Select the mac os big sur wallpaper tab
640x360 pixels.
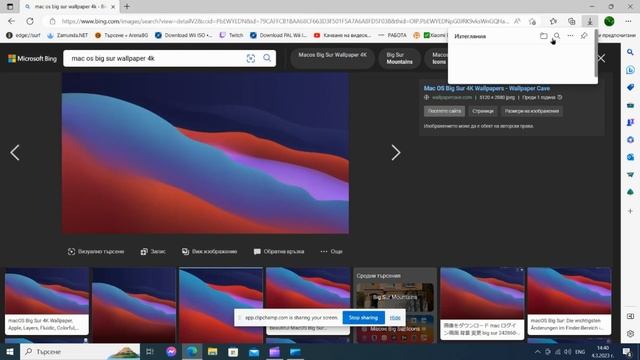tap(70, 7)
